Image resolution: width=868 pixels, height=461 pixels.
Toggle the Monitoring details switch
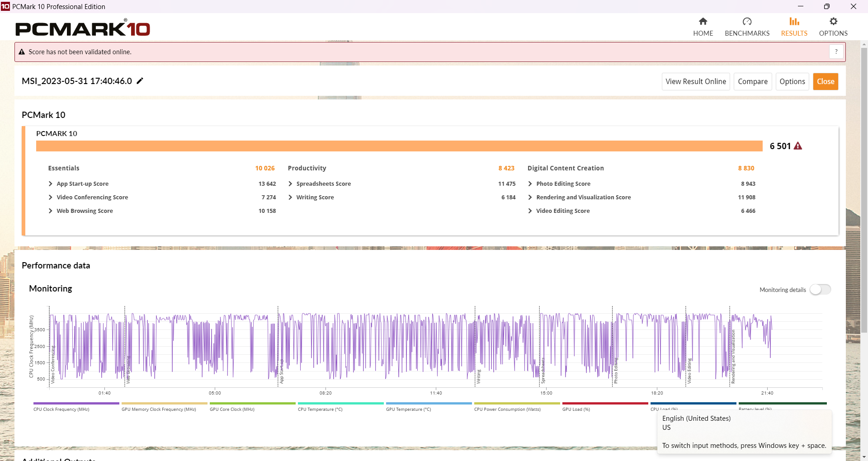coord(820,290)
